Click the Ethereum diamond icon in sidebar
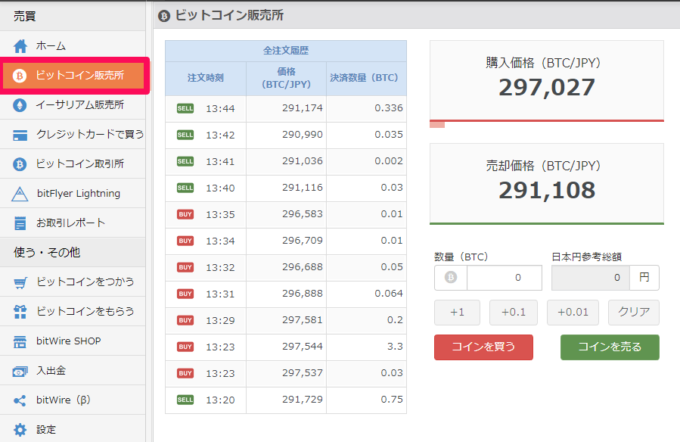 point(20,105)
